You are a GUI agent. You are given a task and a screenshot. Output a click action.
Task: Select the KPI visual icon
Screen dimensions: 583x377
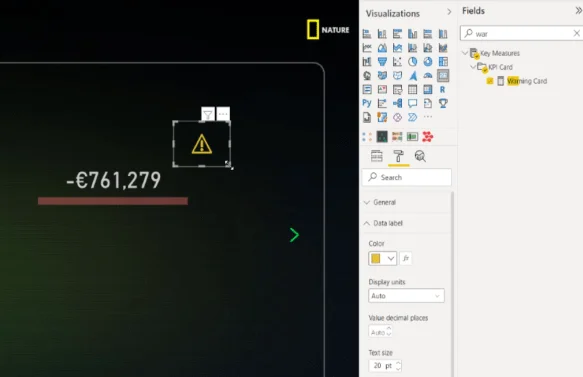pyautogui.click(x=382, y=90)
